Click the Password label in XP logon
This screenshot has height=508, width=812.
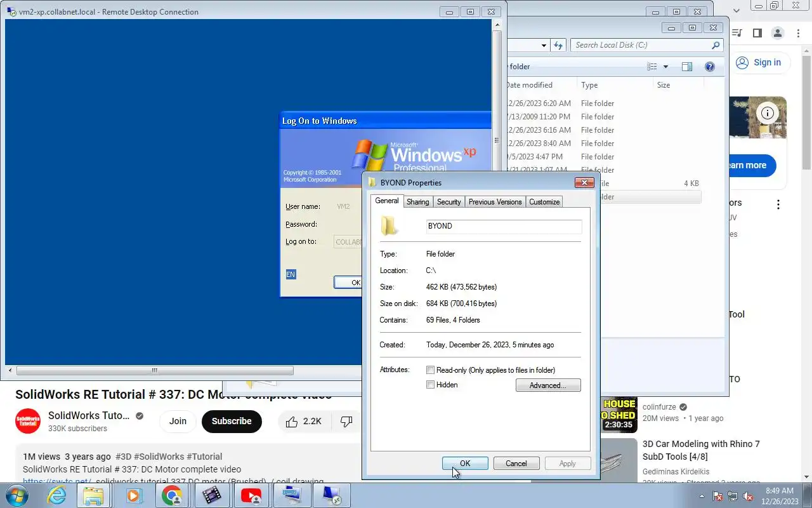tap(301, 224)
